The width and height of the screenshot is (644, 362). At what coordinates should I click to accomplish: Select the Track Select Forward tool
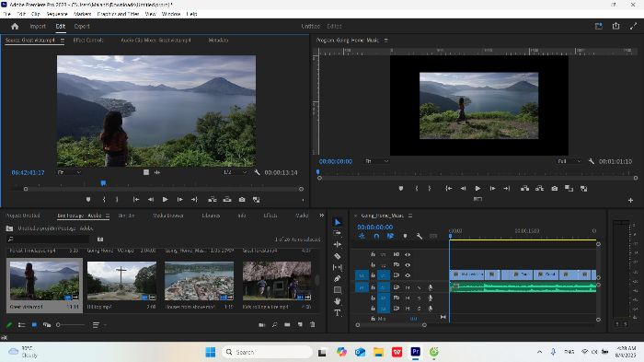point(338,233)
